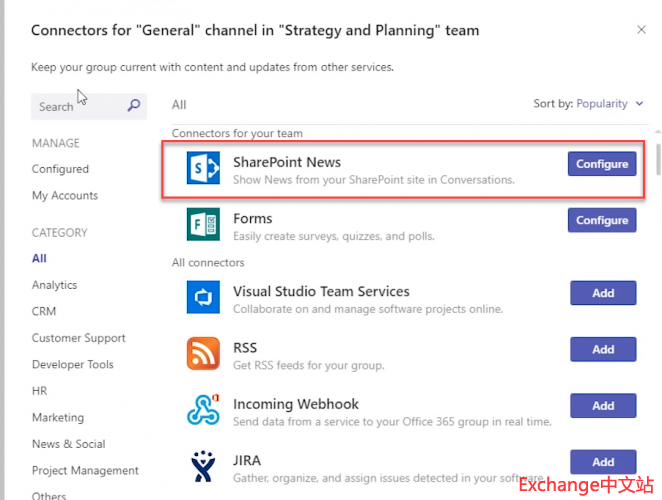Screen dimensions: 662x500
Task: Open the Configured manage section
Action: pyautogui.click(x=60, y=169)
